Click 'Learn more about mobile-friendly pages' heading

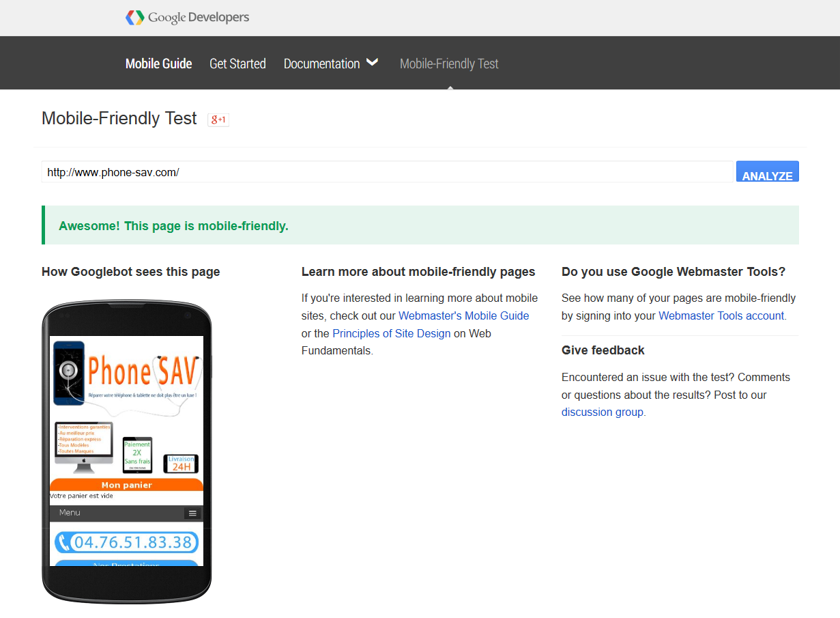tap(418, 272)
